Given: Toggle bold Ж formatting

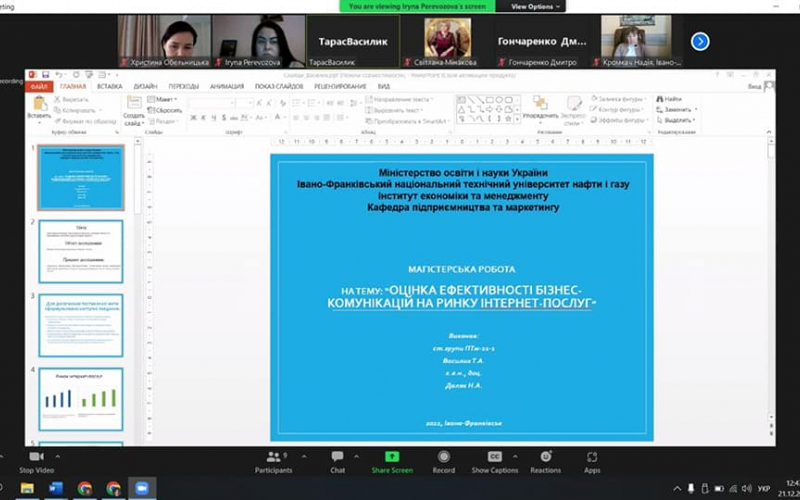Looking at the screenshot, I should [x=193, y=117].
